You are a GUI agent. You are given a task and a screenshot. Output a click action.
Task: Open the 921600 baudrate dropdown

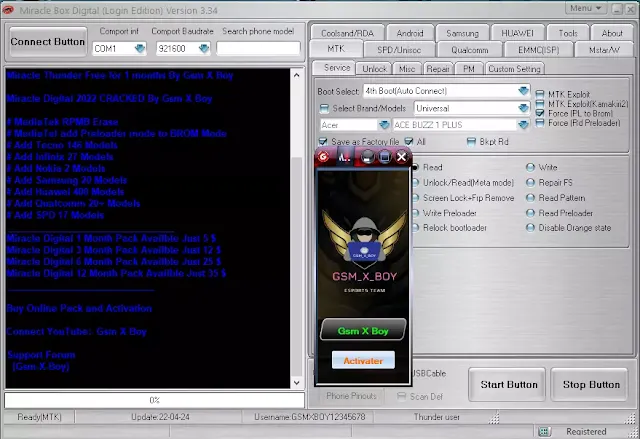coord(204,49)
